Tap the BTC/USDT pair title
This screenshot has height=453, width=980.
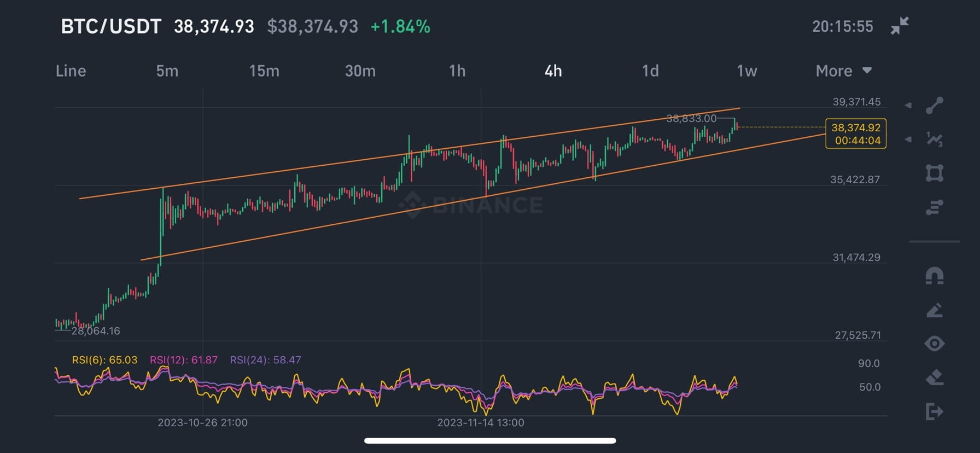[111, 26]
